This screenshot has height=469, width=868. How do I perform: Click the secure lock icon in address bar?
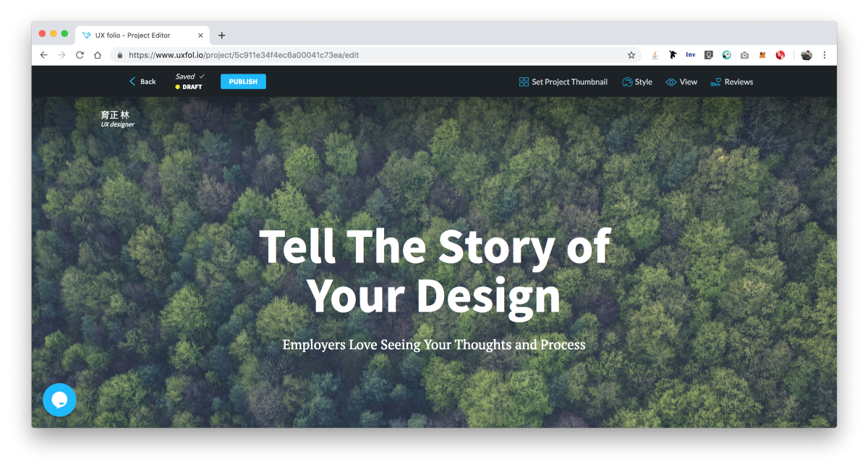(119, 55)
